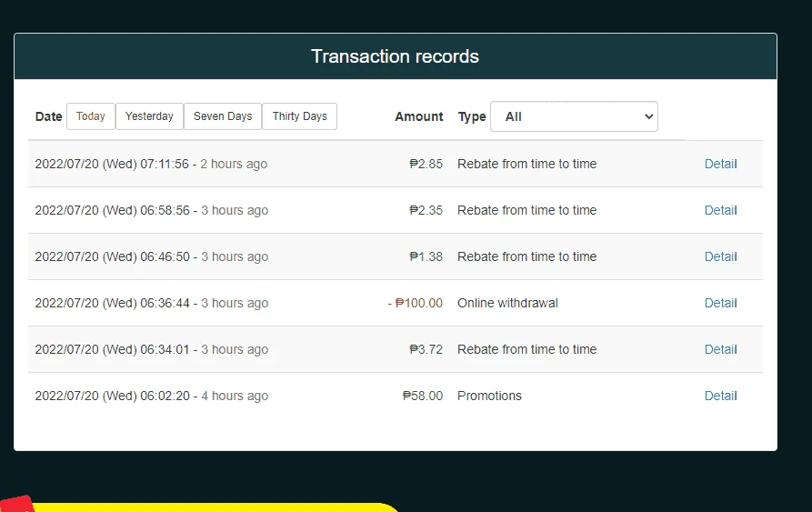View Detail for the ₱1.38 rebate
Image resolution: width=812 pixels, height=512 pixels.
720,256
